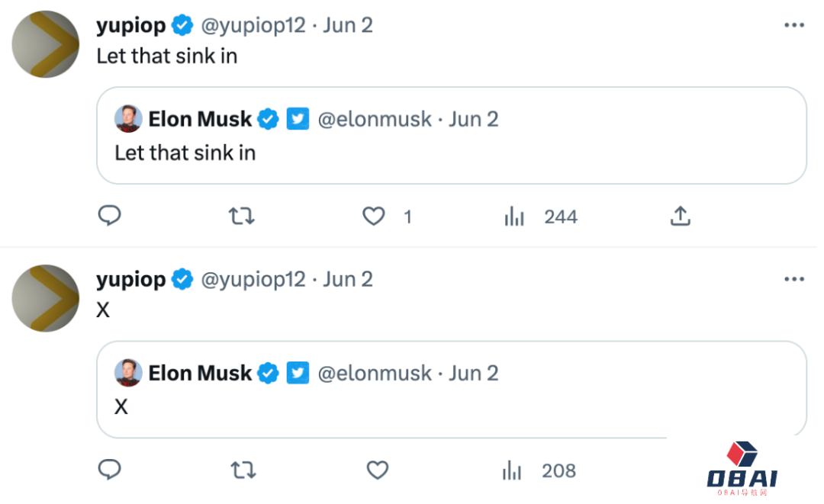824x504 pixels.
Task: Reply to the second yupiop "X" tweet
Action: pos(110,470)
